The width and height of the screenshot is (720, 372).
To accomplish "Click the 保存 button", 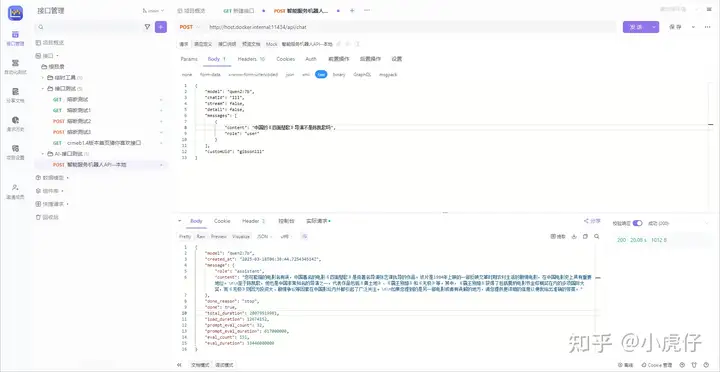I will click(675, 27).
